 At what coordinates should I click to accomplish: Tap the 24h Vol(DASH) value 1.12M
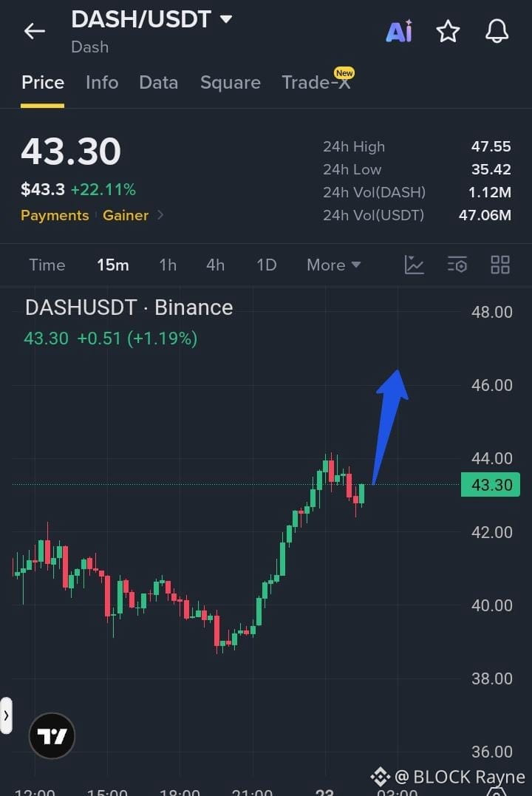pyautogui.click(x=489, y=192)
